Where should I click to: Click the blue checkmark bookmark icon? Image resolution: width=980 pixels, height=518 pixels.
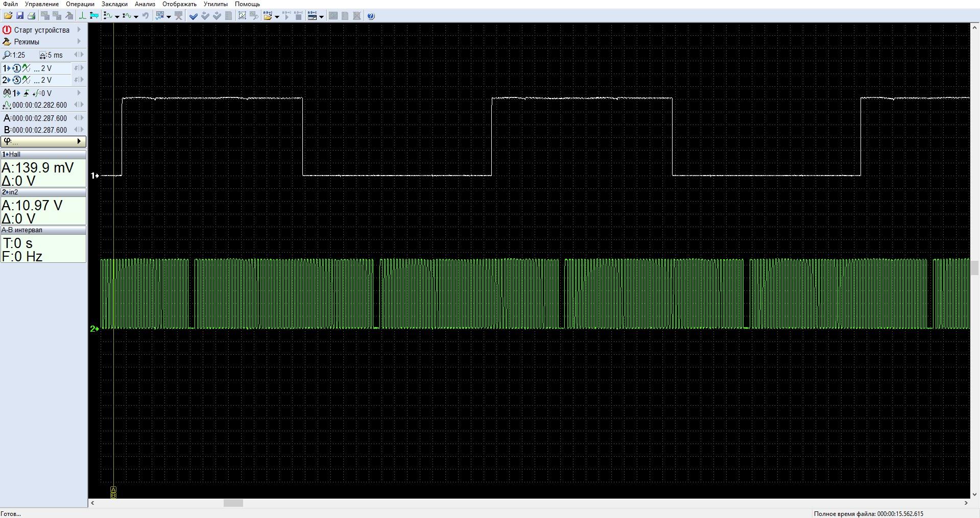pos(194,16)
